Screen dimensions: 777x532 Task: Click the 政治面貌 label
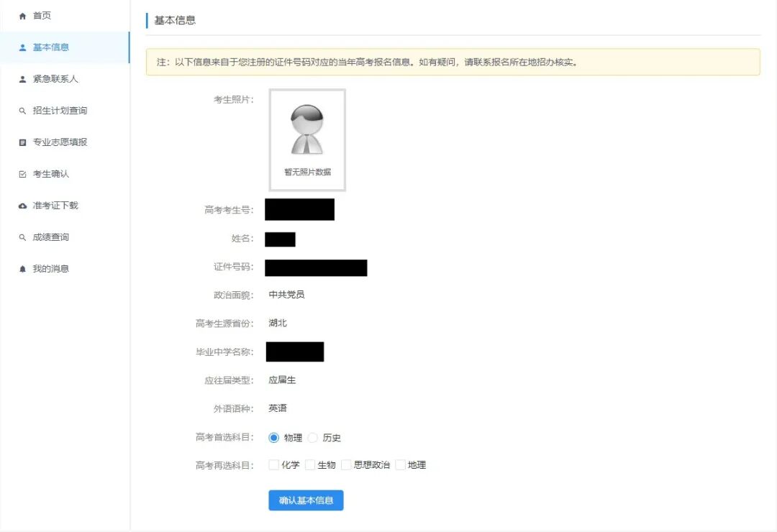point(233,295)
